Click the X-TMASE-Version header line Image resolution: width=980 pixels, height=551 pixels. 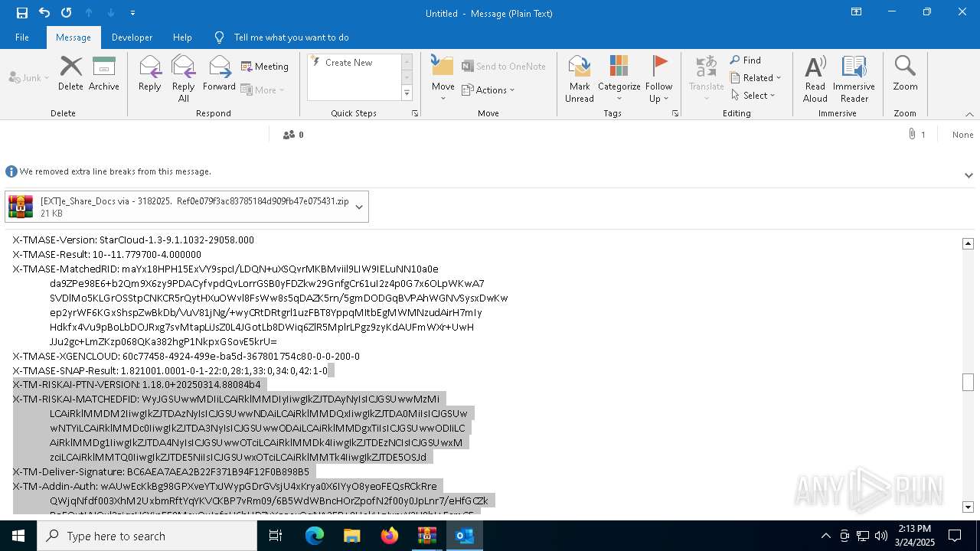[133, 240]
